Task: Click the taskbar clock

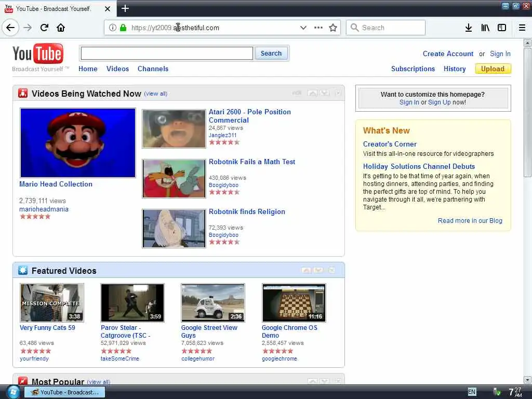Action: pyautogui.click(x=515, y=392)
